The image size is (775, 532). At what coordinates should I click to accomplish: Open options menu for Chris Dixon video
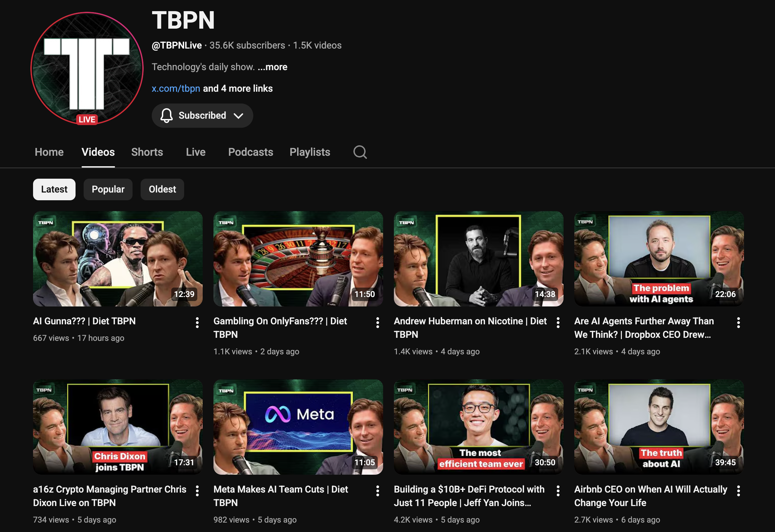(197, 491)
